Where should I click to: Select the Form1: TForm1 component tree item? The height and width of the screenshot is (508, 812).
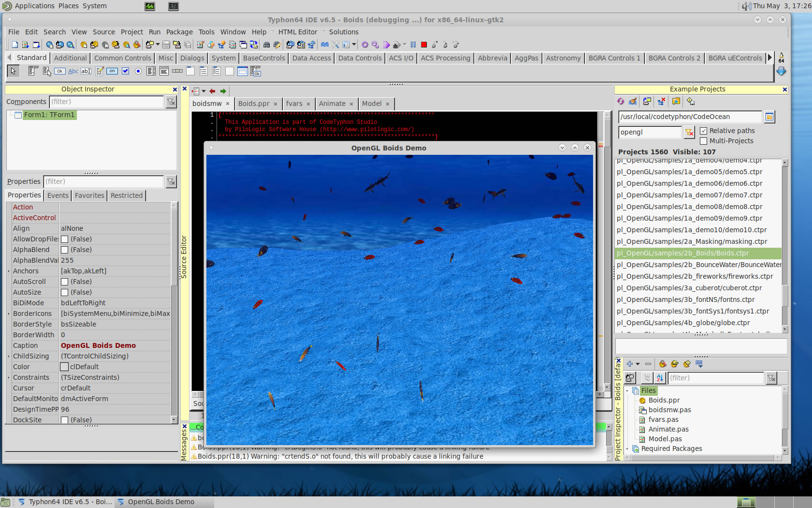click(x=49, y=115)
